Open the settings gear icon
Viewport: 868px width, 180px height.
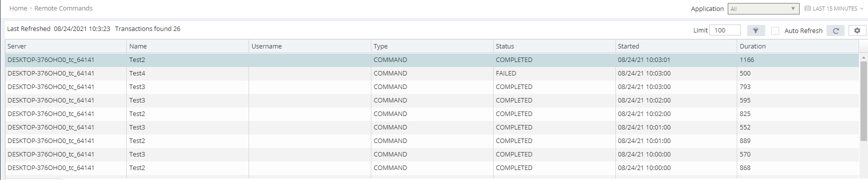[x=857, y=30]
